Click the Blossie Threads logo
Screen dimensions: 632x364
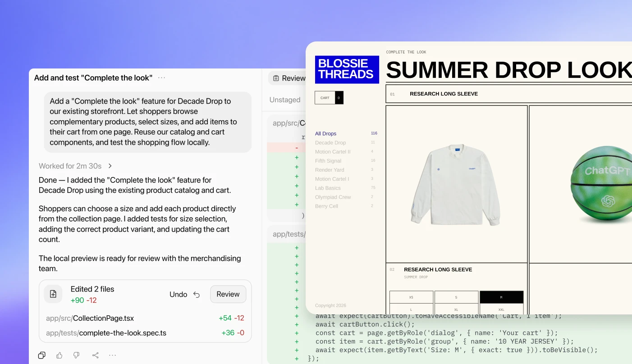point(347,69)
